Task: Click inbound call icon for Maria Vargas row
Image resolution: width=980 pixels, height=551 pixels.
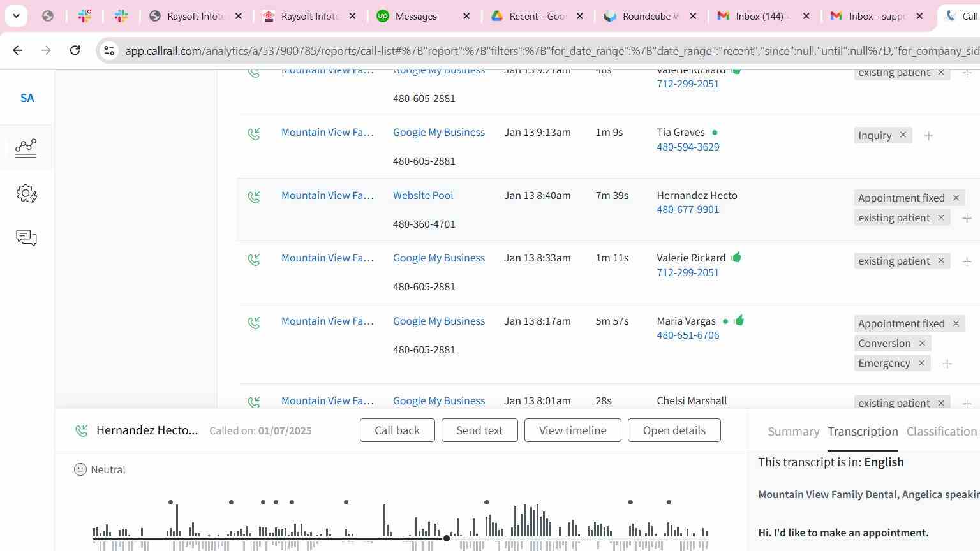Action: tap(254, 323)
